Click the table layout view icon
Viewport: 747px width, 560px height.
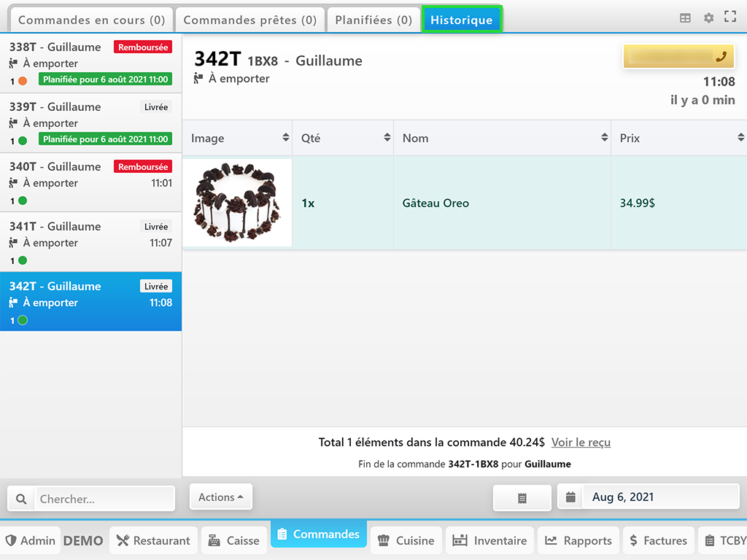[x=685, y=18]
